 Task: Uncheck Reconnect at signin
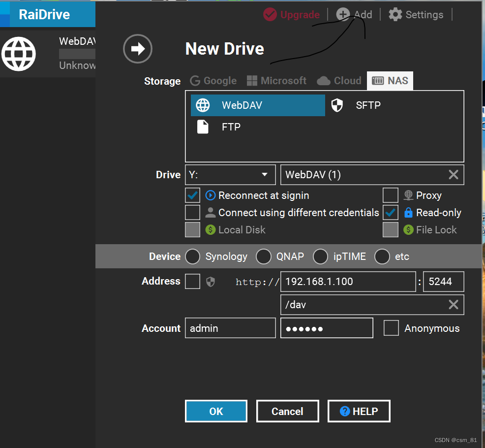pos(192,195)
